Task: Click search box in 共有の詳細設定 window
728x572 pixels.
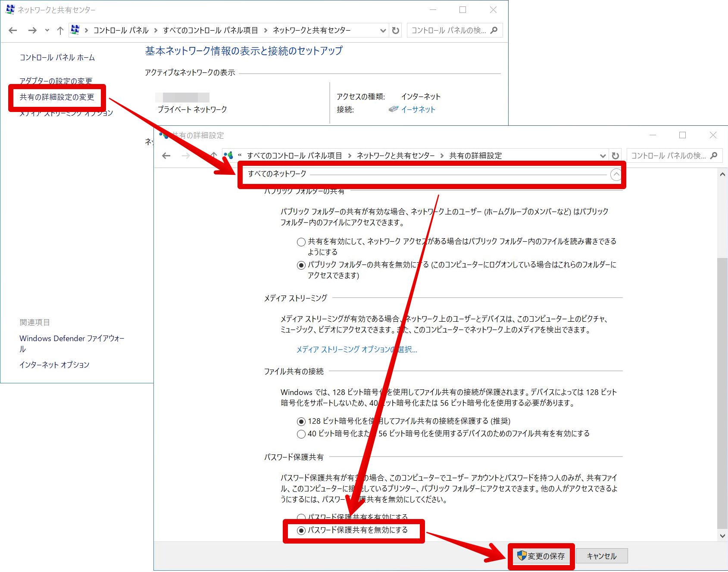Action: 674,155
